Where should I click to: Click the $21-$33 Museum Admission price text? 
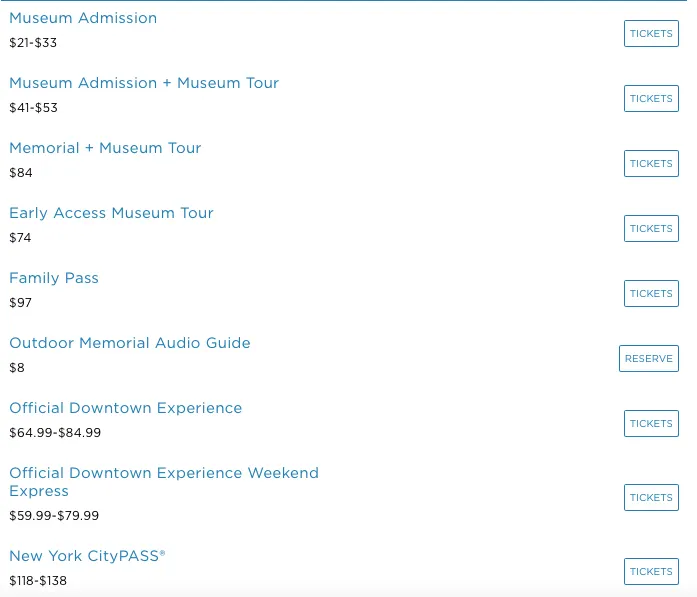point(33,43)
